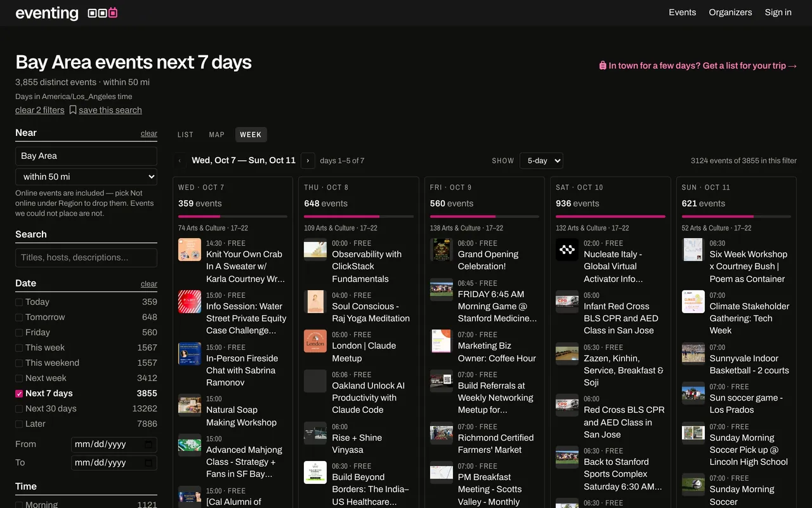Image resolution: width=812 pixels, height=508 pixels.
Task: Toggle the This weekend filter
Action: pos(19,363)
